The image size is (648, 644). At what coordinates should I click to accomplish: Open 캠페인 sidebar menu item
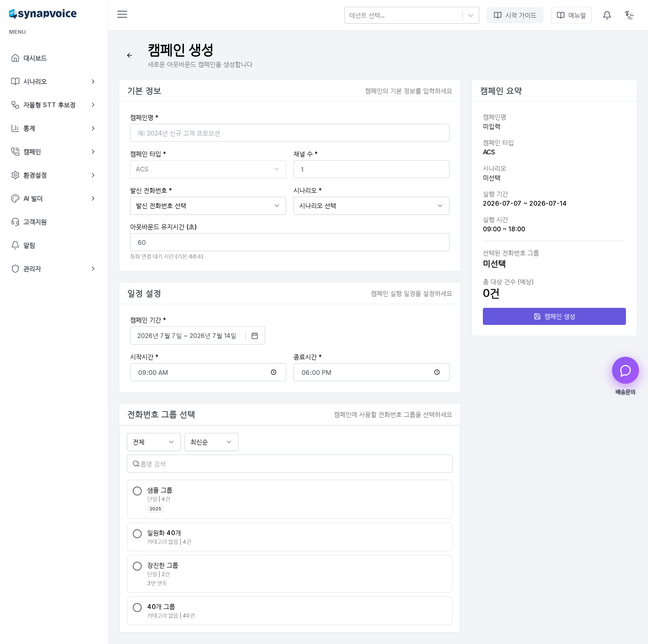click(54, 152)
